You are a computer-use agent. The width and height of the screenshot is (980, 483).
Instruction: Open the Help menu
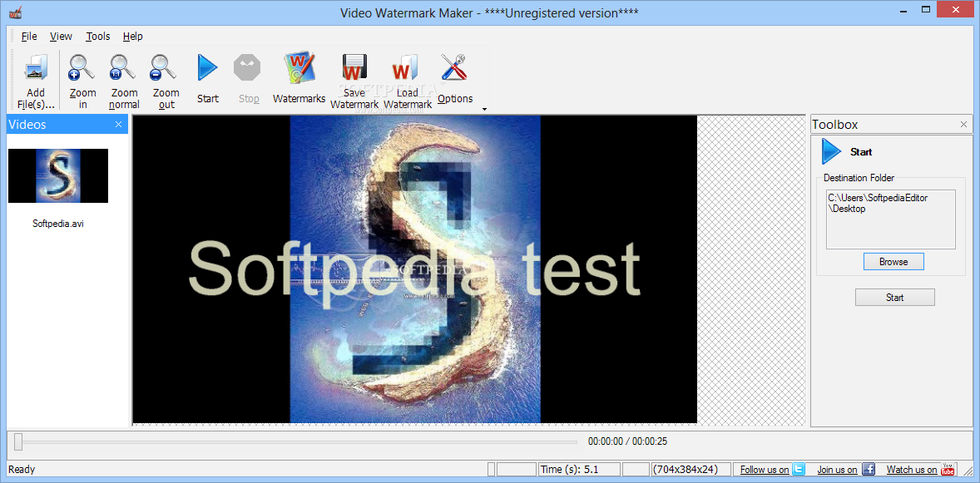[x=132, y=37]
